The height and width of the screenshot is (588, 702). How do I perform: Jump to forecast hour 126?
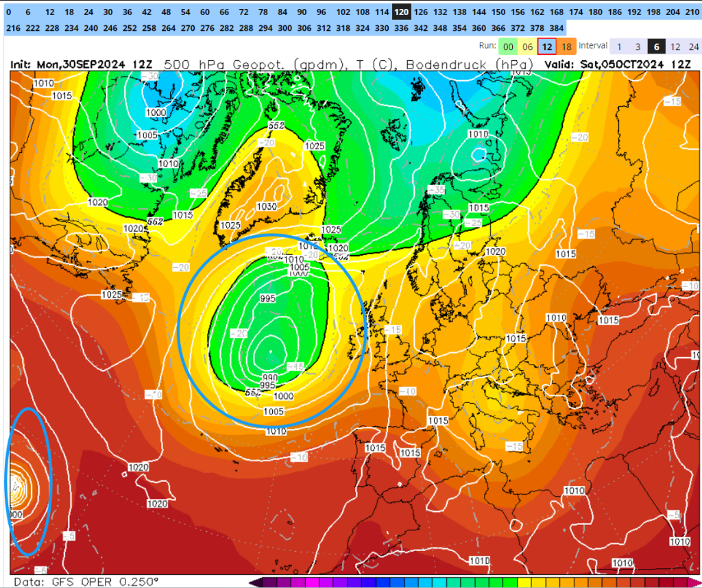click(x=420, y=12)
